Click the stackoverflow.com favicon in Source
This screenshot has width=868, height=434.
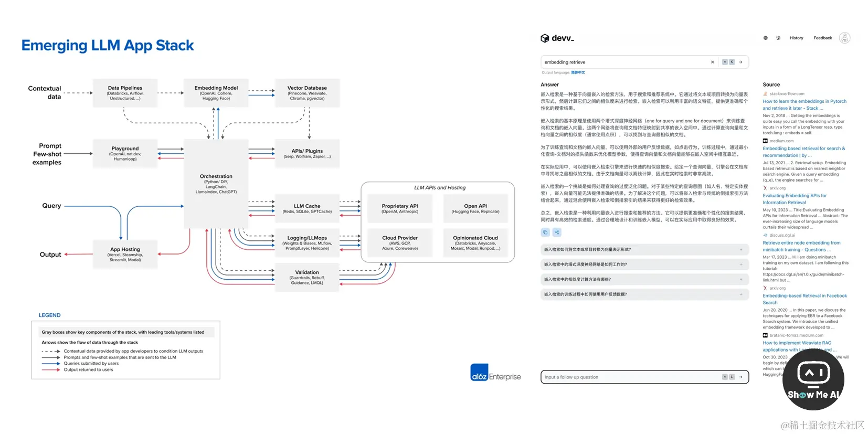click(x=765, y=94)
